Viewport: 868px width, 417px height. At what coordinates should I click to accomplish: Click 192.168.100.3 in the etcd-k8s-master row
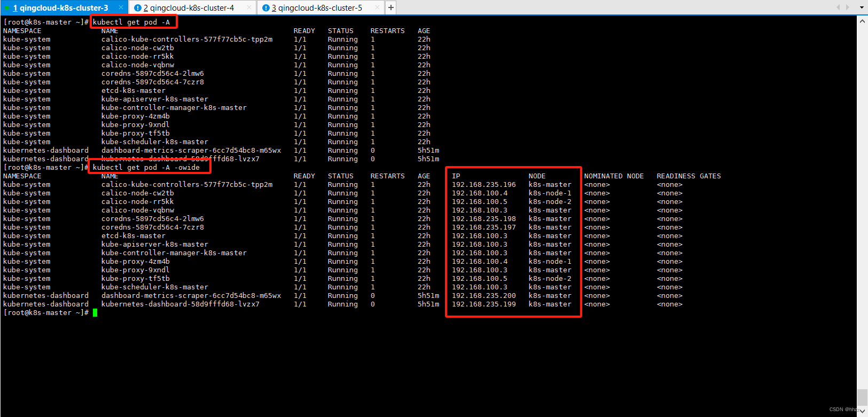(480, 236)
